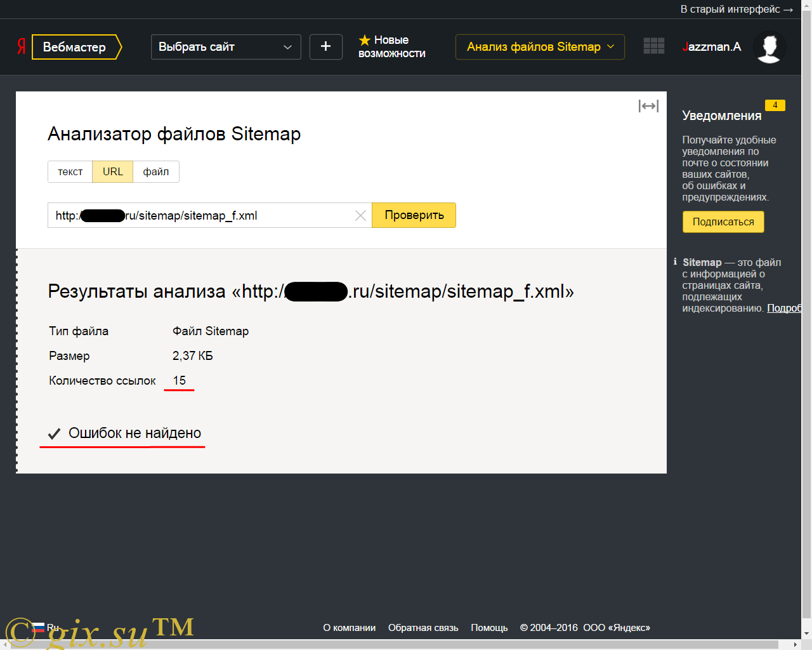Click the Ошибок не найдено status
Viewport: 812px width, 650px height.
click(x=135, y=434)
